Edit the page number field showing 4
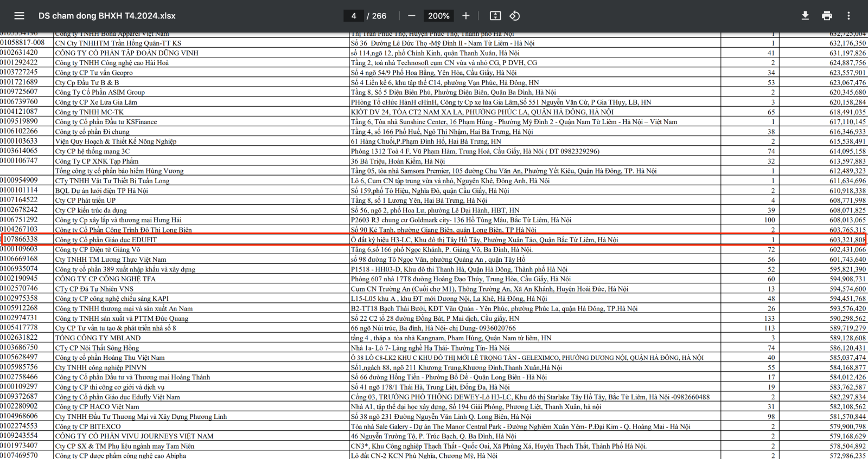The width and height of the screenshot is (868, 459). [354, 16]
